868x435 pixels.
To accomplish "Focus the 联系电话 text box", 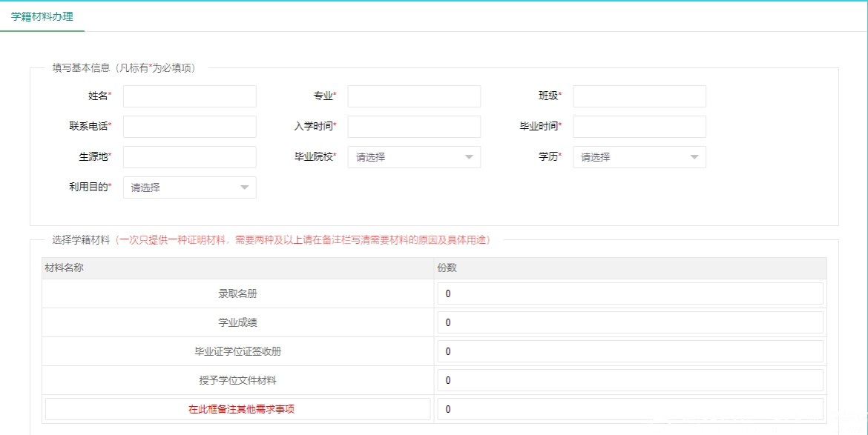I will [189, 127].
